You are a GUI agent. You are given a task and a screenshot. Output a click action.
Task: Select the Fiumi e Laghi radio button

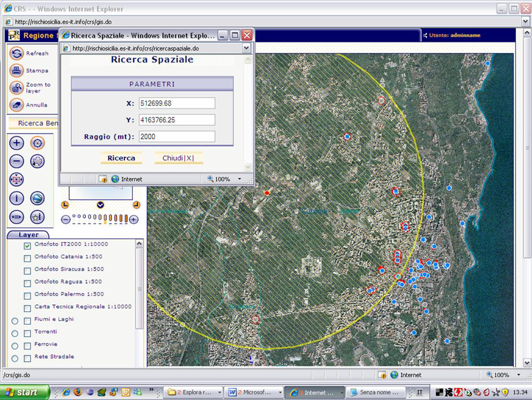point(15,321)
